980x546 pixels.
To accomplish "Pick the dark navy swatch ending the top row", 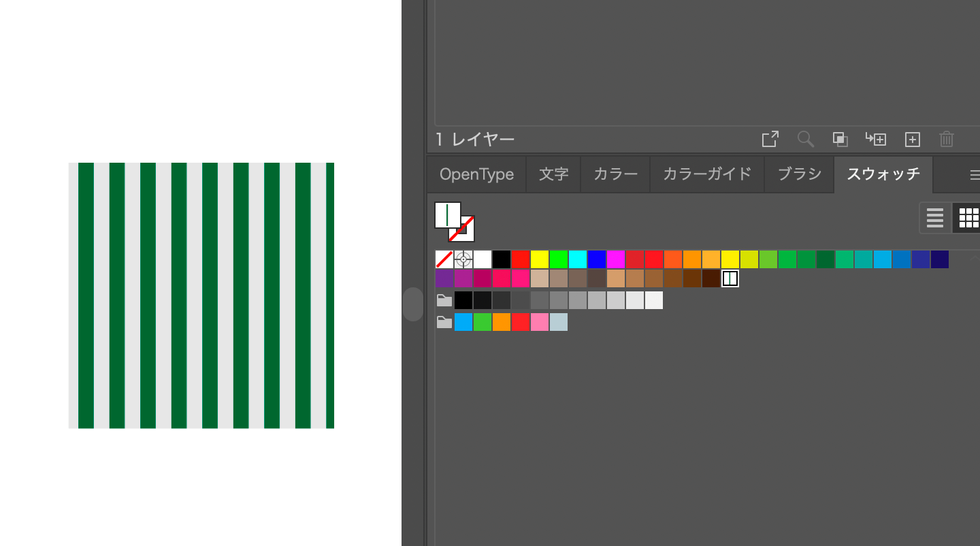I will click(940, 259).
